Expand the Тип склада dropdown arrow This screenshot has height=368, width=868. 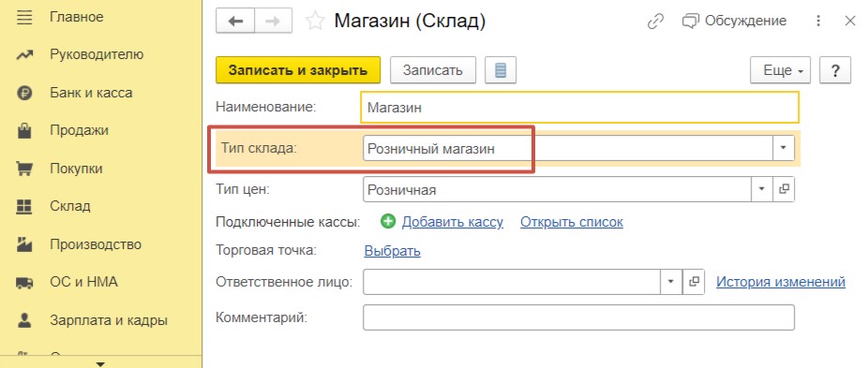pyautogui.click(x=784, y=148)
